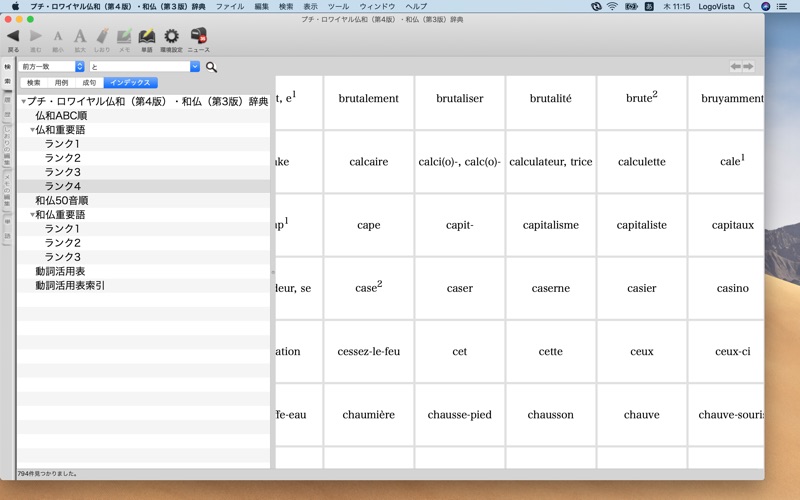Click the left arrow above entry grid

pyautogui.click(x=736, y=66)
